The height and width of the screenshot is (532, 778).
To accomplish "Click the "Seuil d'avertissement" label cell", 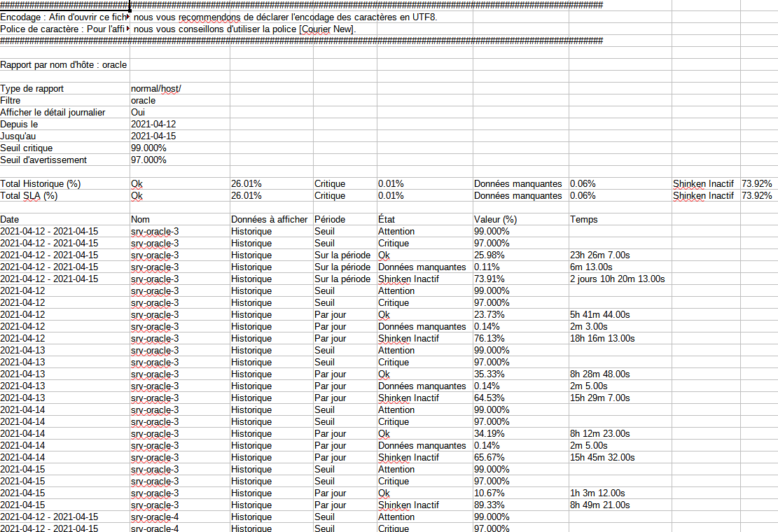I will (x=43, y=160).
